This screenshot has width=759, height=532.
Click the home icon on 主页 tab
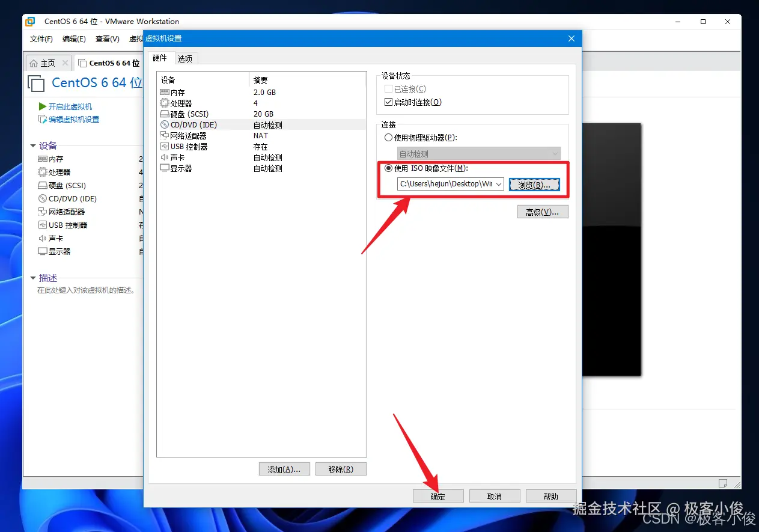coord(34,63)
